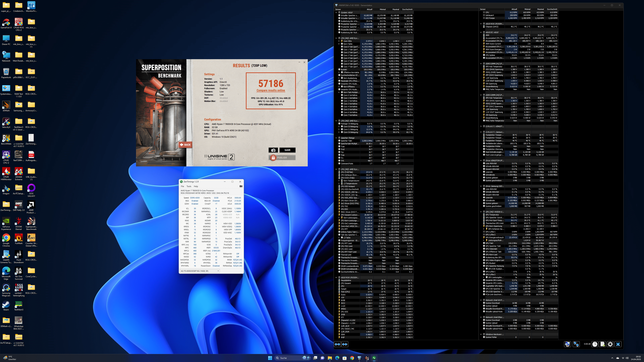This screenshot has width=644, height=362.
Task: Click Superposition camera screenshot button
Action: tap(273, 150)
